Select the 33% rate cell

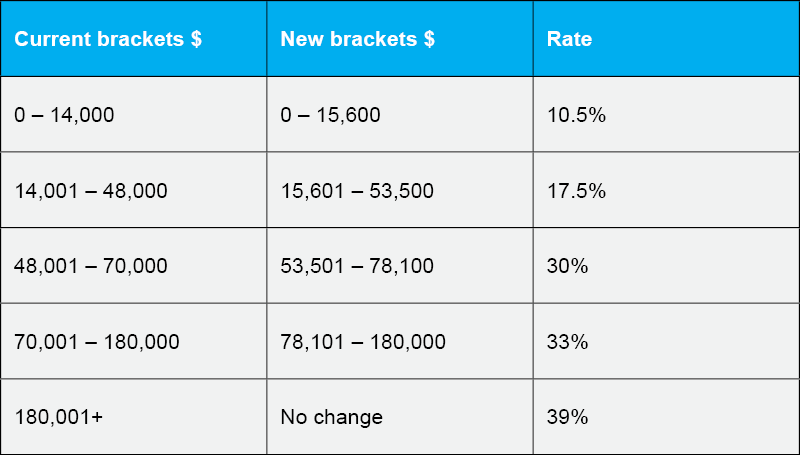(x=568, y=342)
